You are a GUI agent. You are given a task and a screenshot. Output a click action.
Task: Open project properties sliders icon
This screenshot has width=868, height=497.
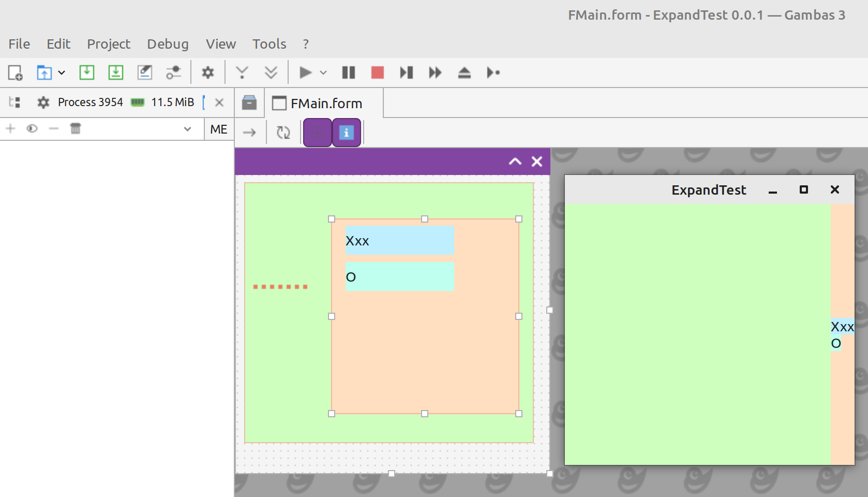coord(173,72)
